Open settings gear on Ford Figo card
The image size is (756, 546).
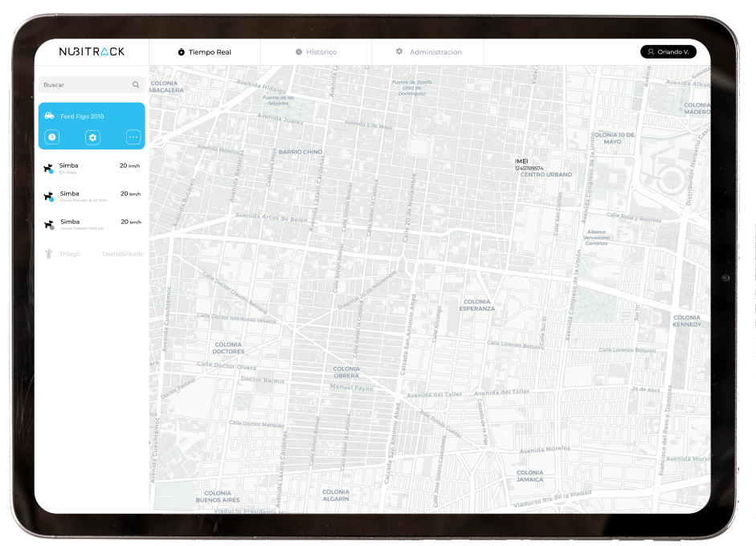93,137
